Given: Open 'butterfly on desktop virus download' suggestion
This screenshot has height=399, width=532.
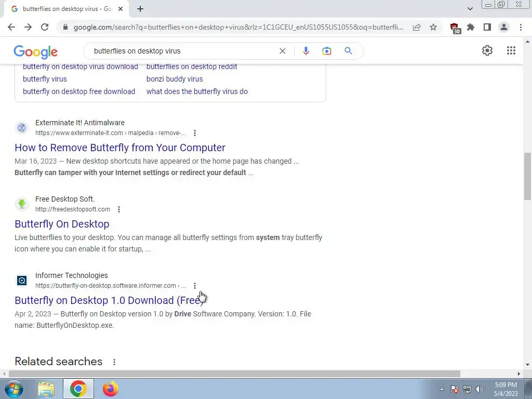Looking at the screenshot, I should (x=81, y=67).
